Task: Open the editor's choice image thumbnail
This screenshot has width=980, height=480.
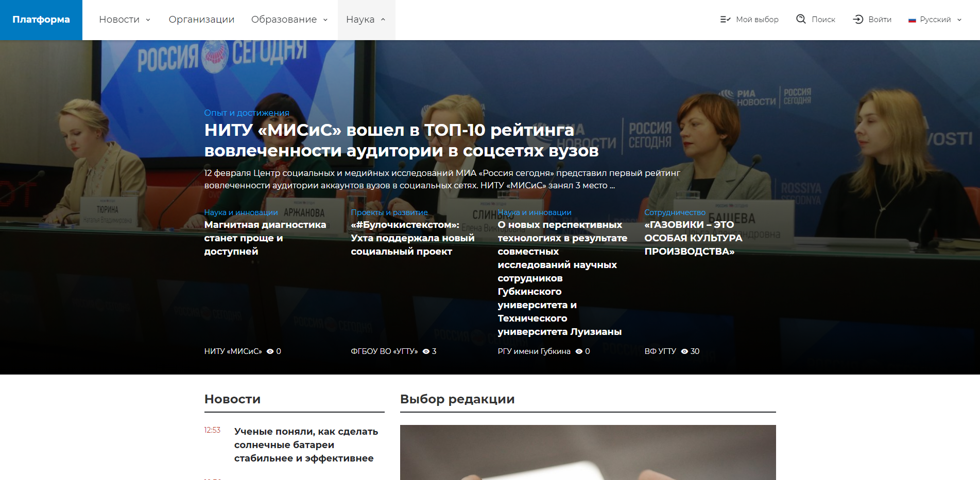Action: [588, 452]
